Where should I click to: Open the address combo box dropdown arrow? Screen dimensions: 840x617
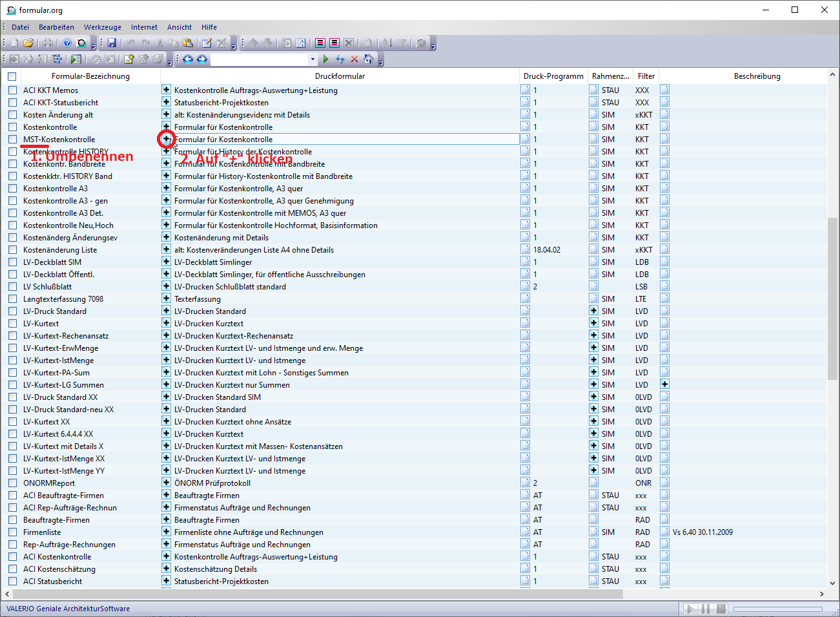pos(312,59)
